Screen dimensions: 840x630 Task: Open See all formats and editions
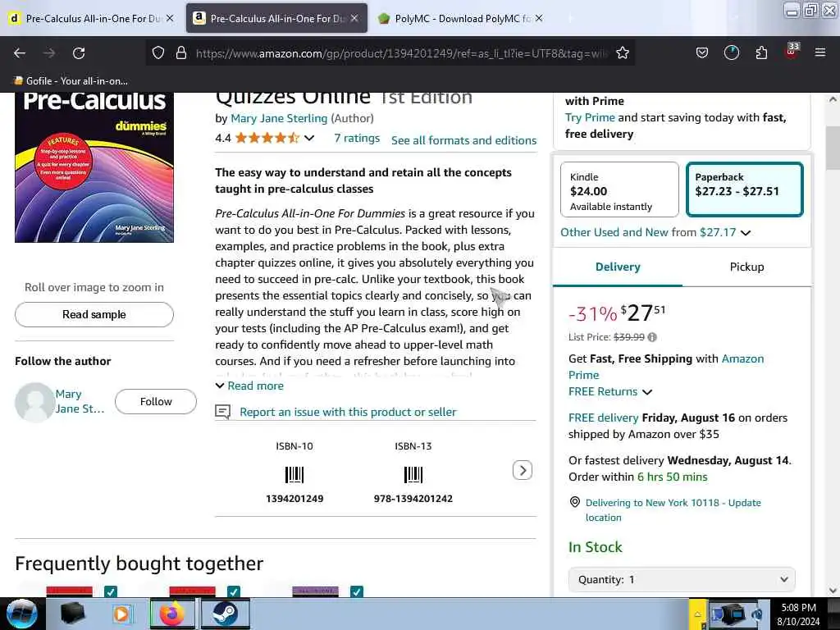click(464, 140)
